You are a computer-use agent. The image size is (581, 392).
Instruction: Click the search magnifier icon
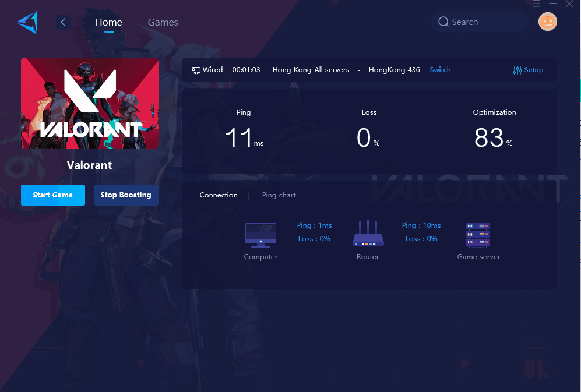[443, 22]
